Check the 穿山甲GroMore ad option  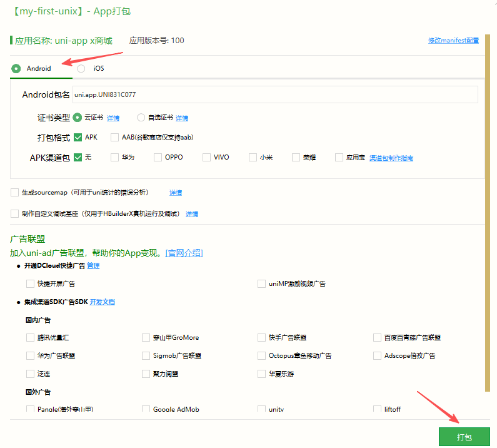tap(146, 338)
